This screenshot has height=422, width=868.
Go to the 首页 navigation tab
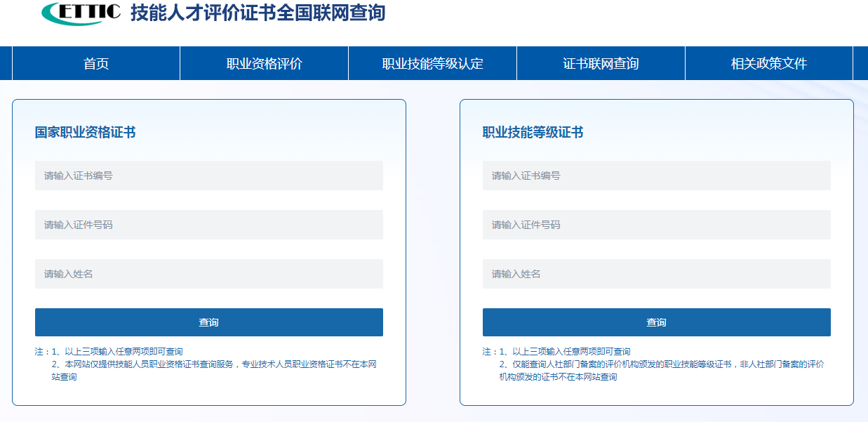[x=96, y=64]
